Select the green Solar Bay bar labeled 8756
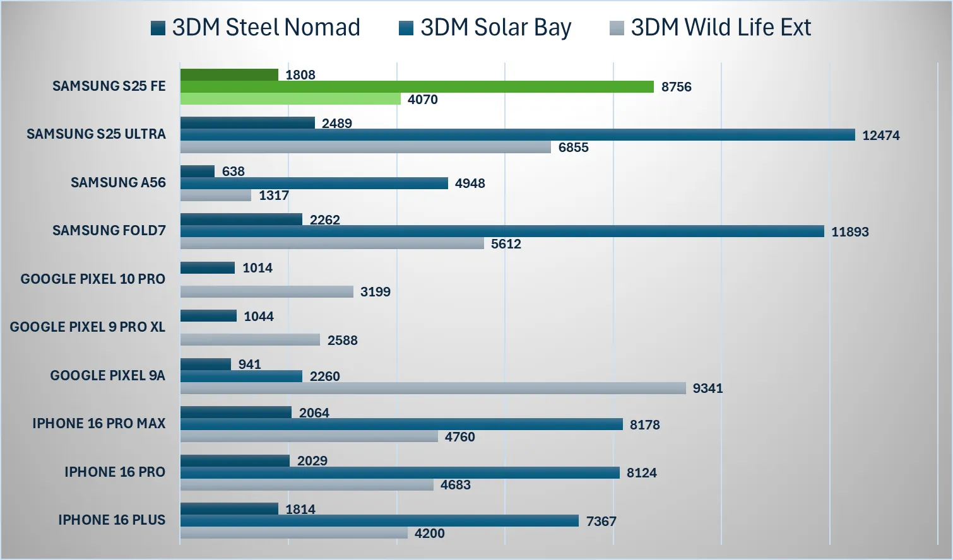Image resolution: width=953 pixels, height=560 pixels. pyautogui.click(x=417, y=86)
